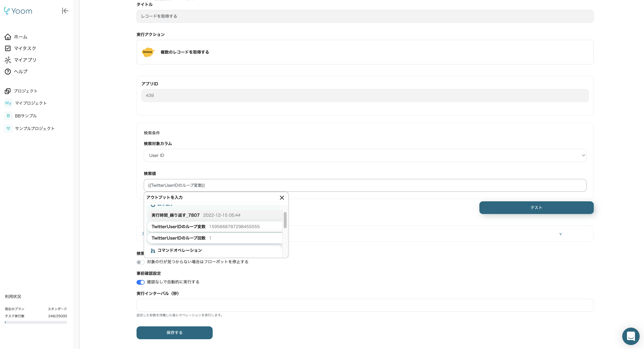Toggle stop flowbot if row not found
The image size is (644, 349).
tap(141, 262)
